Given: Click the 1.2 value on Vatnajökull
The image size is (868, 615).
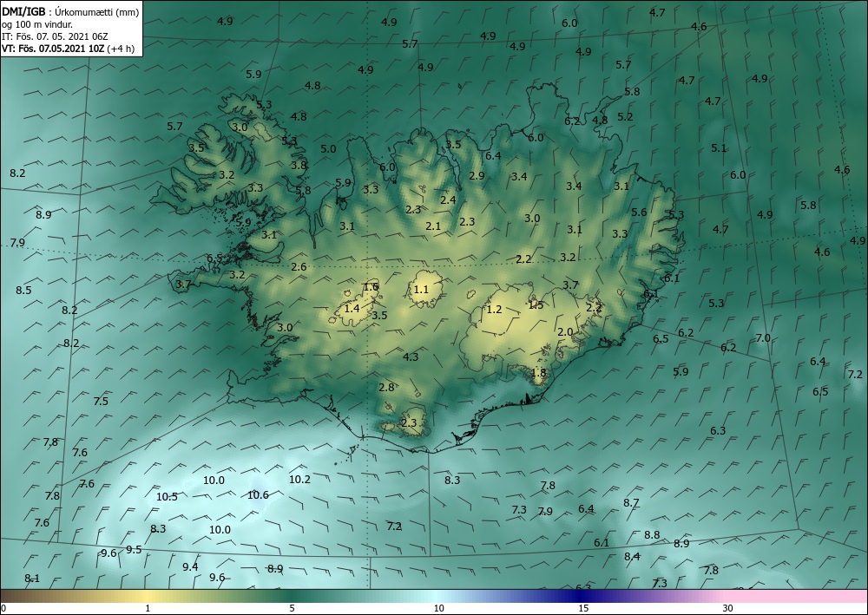Looking at the screenshot, I should tap(494, 310).
